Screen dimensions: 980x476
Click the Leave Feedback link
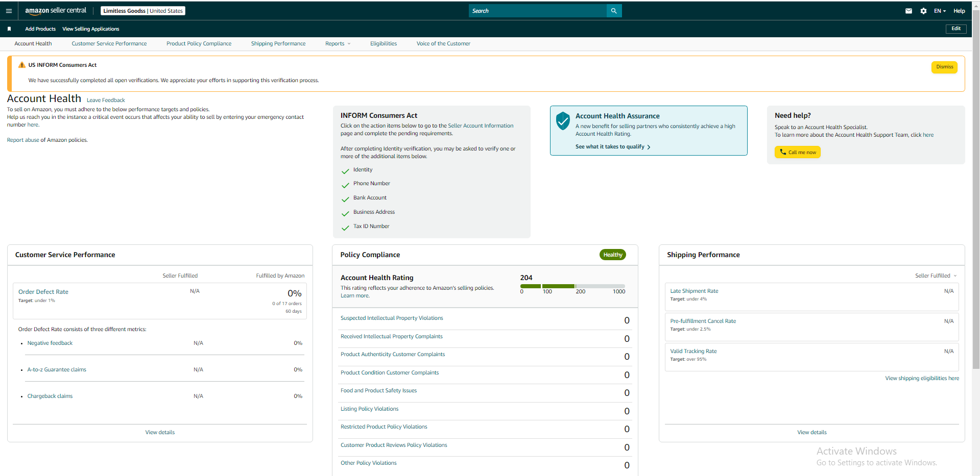point(106,101)
